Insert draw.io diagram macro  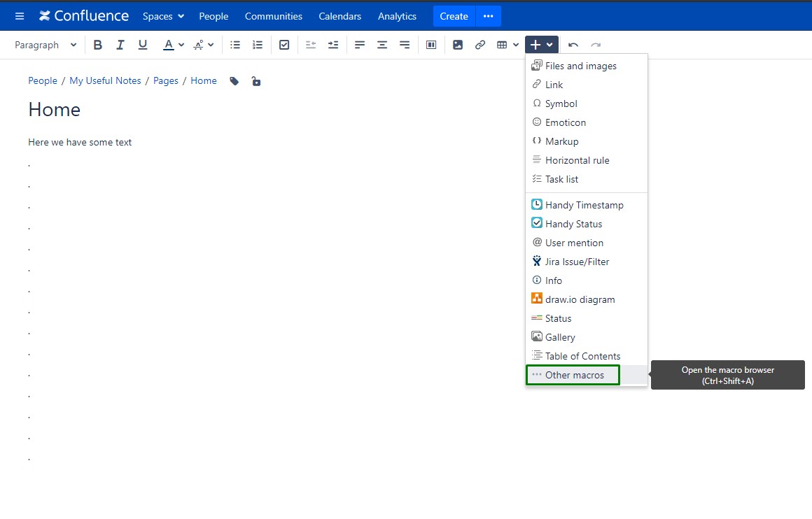tap(586, 299)
